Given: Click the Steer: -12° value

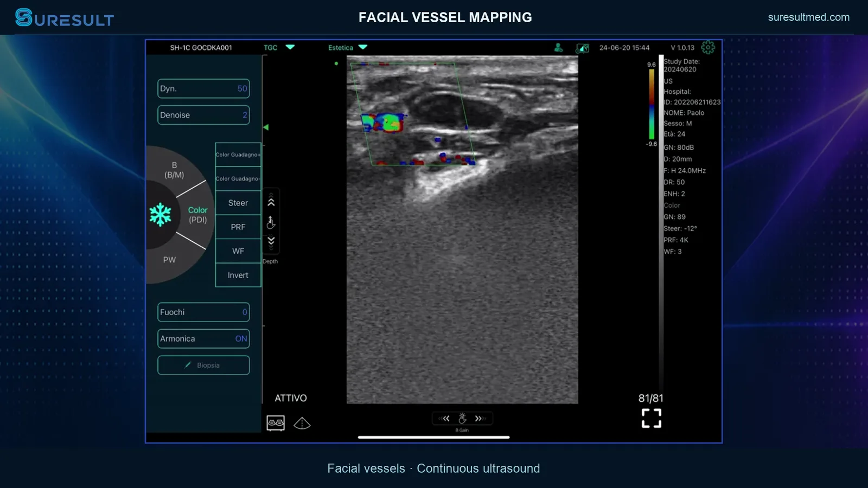Looking at the screenshot, I should pyautogui.click(x=680, y=229).
